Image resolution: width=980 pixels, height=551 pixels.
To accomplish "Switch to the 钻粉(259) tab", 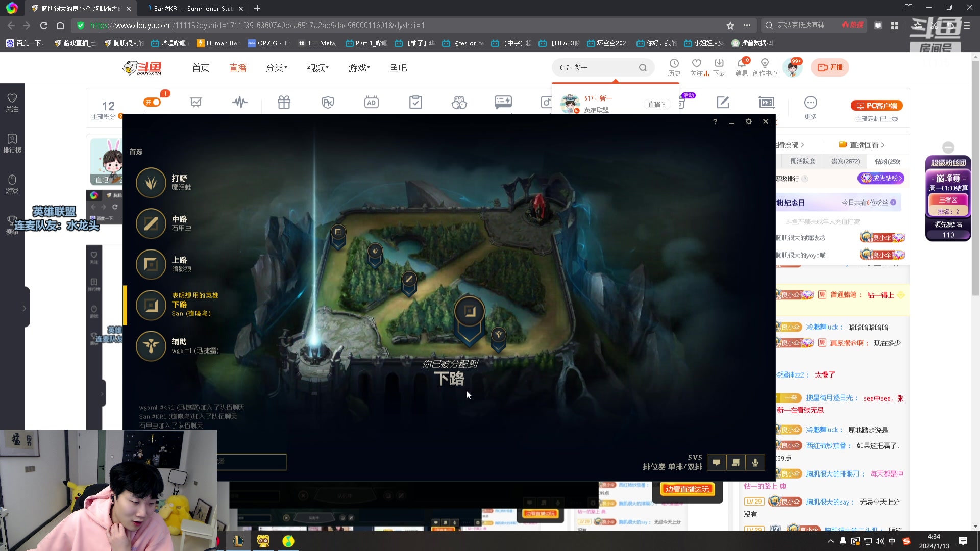I will click(888, 162).
